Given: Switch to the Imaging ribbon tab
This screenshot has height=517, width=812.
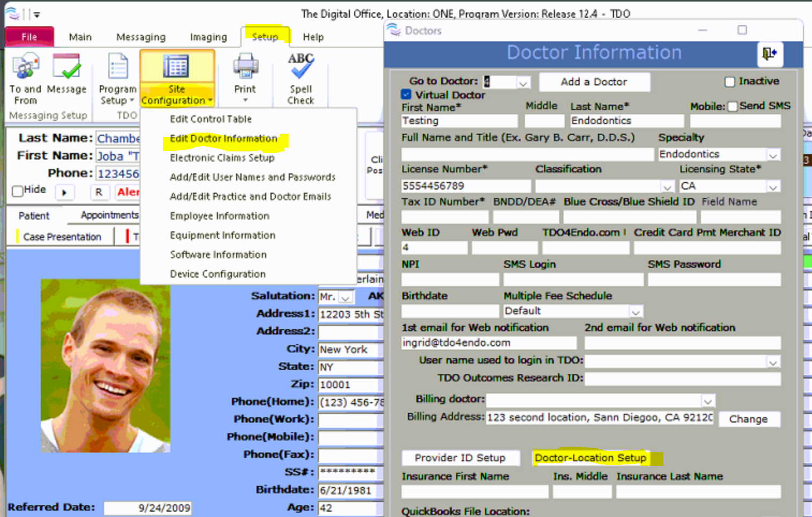Looking at the screenshot, I should pos(208,37).
